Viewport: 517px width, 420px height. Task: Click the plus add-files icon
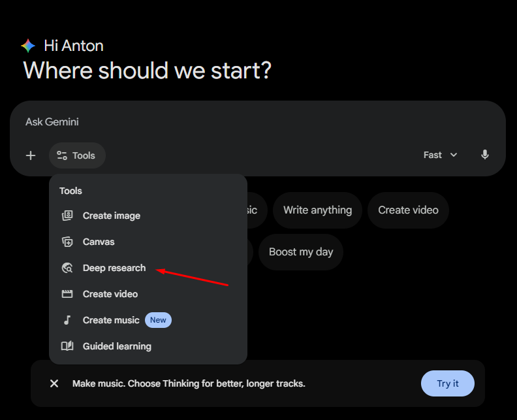click(31, 155)
